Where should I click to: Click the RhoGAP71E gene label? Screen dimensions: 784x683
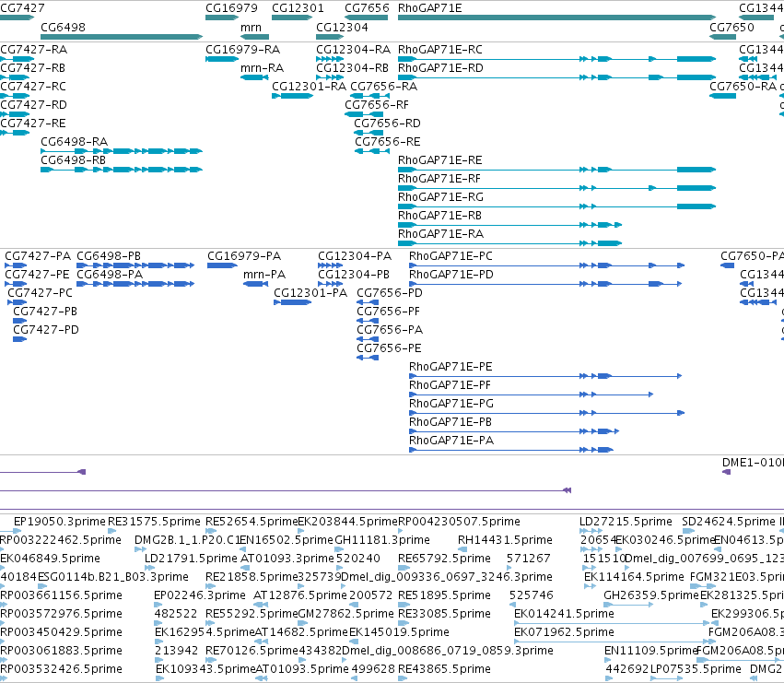[430, 8]
